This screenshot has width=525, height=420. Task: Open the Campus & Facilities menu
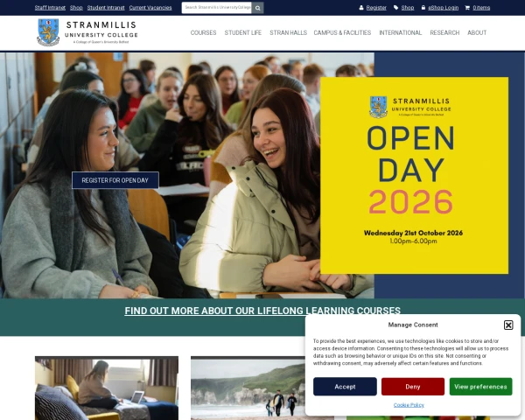342,33
